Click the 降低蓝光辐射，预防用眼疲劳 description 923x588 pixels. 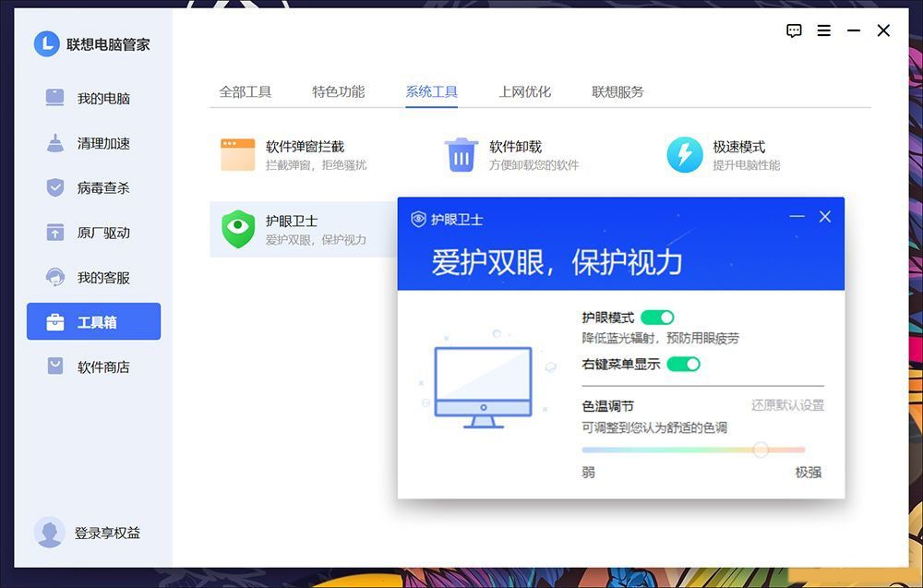[x=661, y=339]
